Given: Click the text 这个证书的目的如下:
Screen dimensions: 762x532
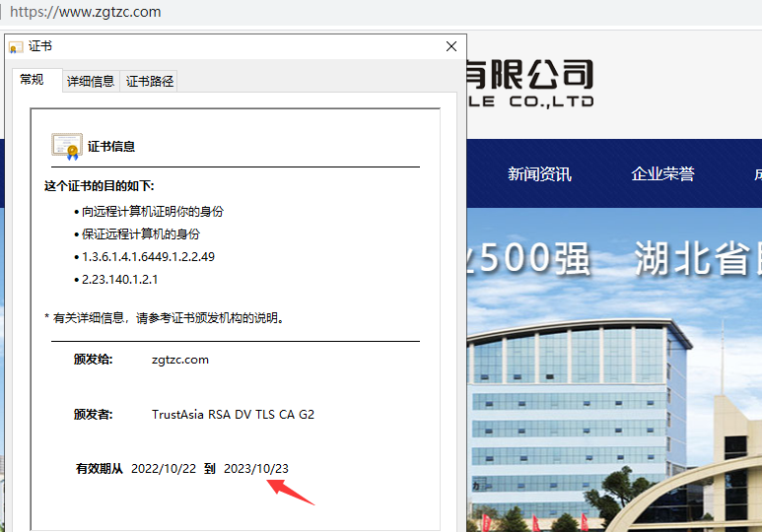Looking at the screenshot, I should (100, 186).
